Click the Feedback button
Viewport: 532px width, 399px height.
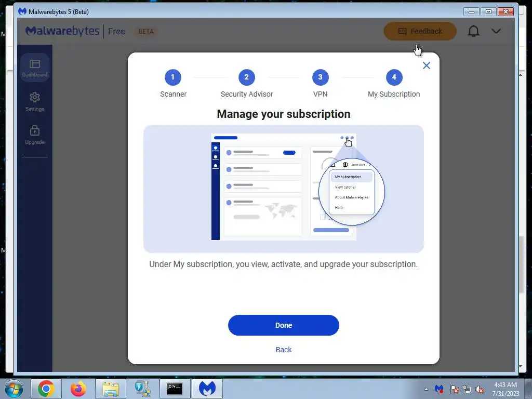tap(420, 31)
